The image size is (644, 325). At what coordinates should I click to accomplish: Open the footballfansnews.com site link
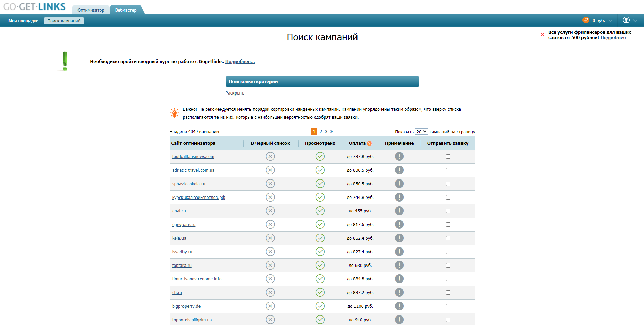(x=193, y=157)
